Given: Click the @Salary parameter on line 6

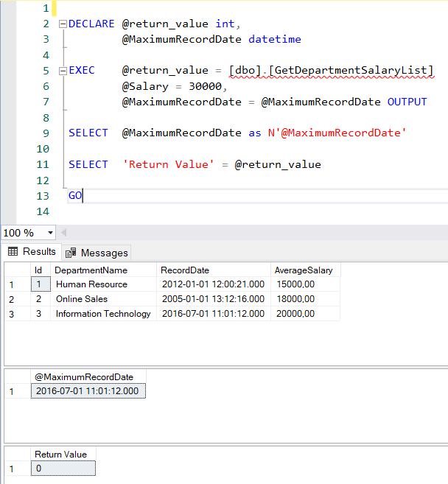Looking at the screenshot, I should [x=145, y=86].
